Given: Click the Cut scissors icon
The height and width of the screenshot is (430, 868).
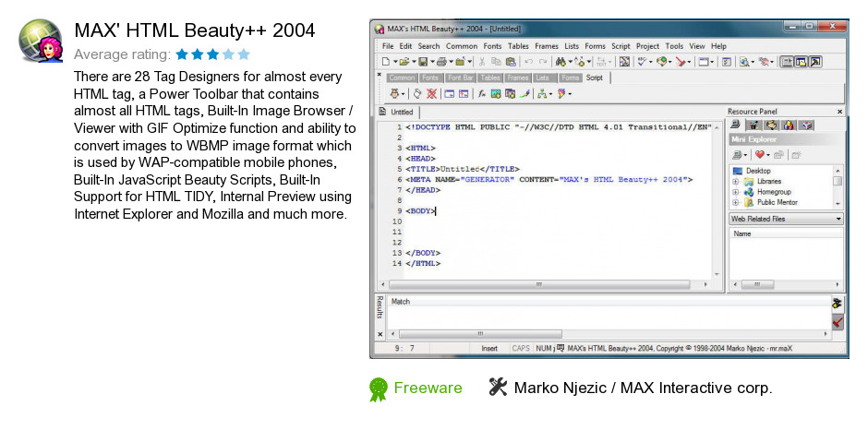Looking at the screenshot, I should 482,62.
